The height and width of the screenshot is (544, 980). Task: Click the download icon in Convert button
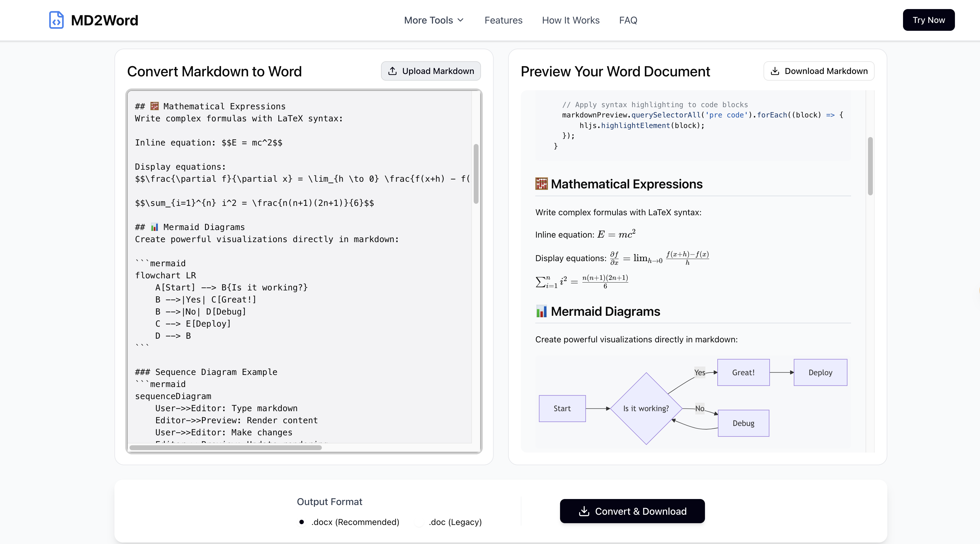coord(584,511)
